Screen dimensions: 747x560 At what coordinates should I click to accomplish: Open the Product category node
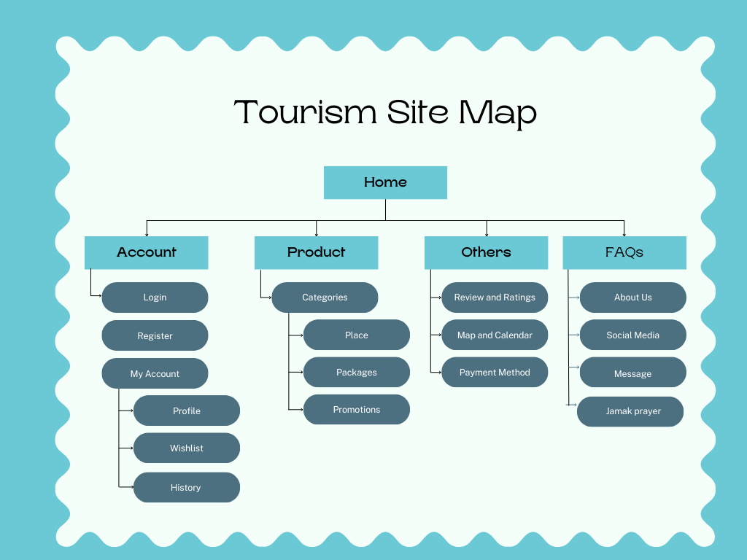(x=316, y=252)
